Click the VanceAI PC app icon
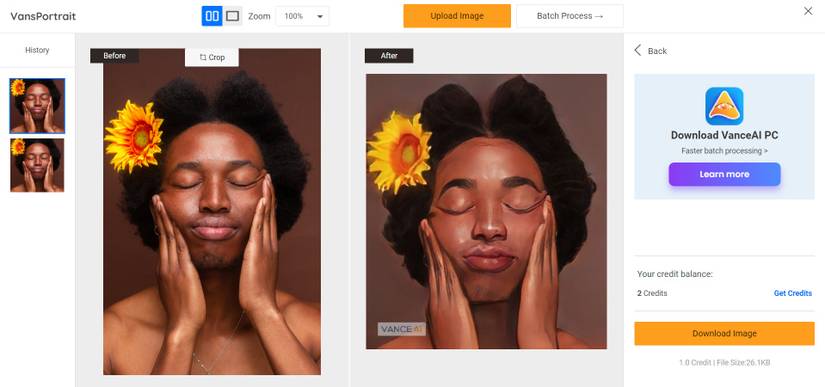The image size is (825, 387). point(724,106)
